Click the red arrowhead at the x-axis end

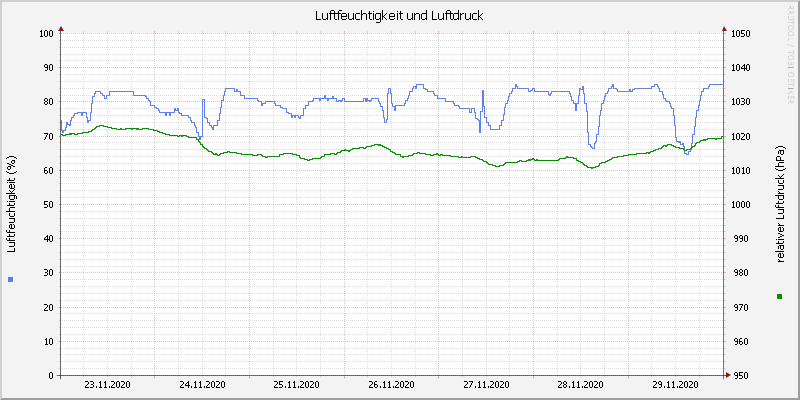pos(728,376)
